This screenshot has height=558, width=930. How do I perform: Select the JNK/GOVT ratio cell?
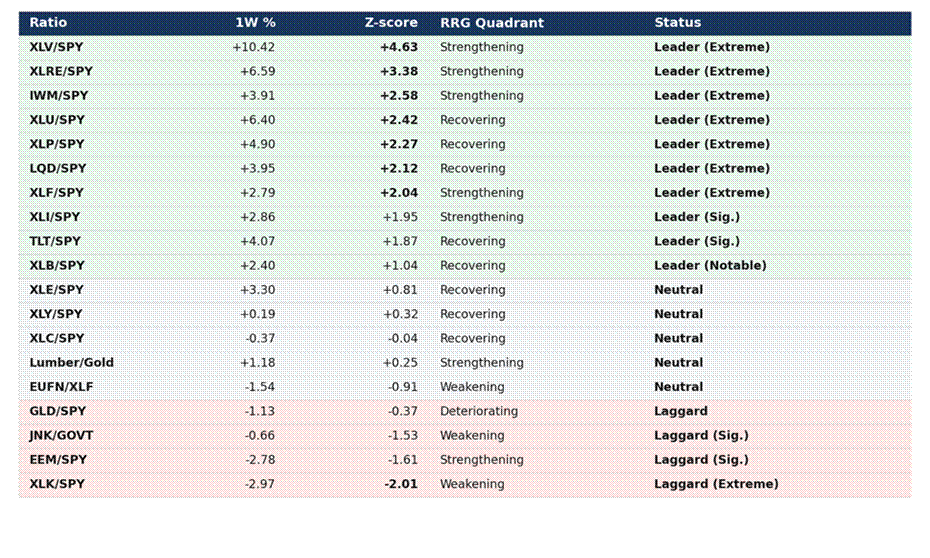click(62, 435)
